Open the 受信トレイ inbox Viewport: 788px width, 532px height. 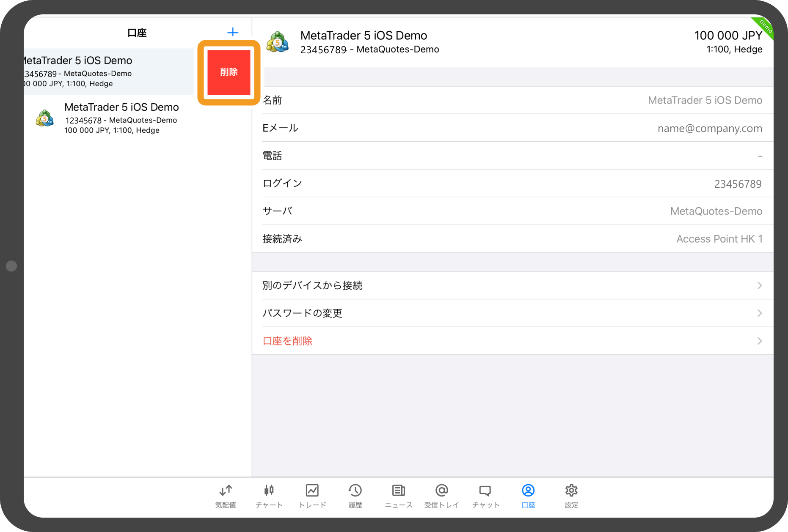(441, 496)
